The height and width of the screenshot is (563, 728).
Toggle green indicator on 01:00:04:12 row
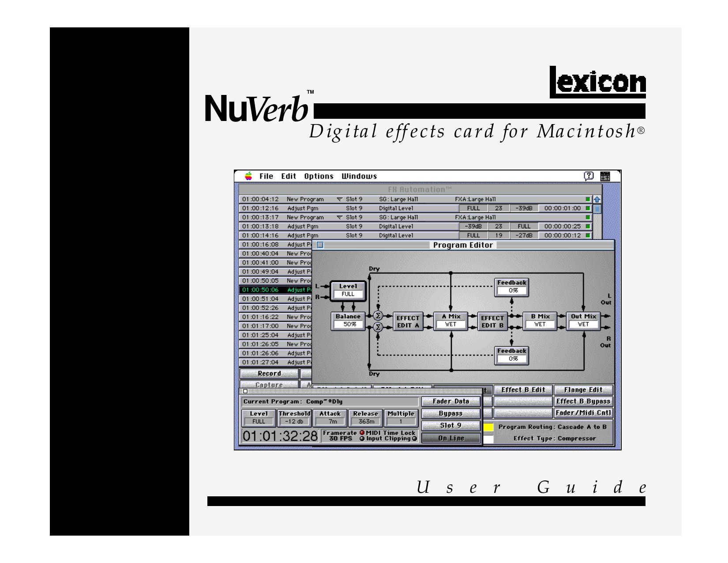pyautogui.click(x=588, y=199)
